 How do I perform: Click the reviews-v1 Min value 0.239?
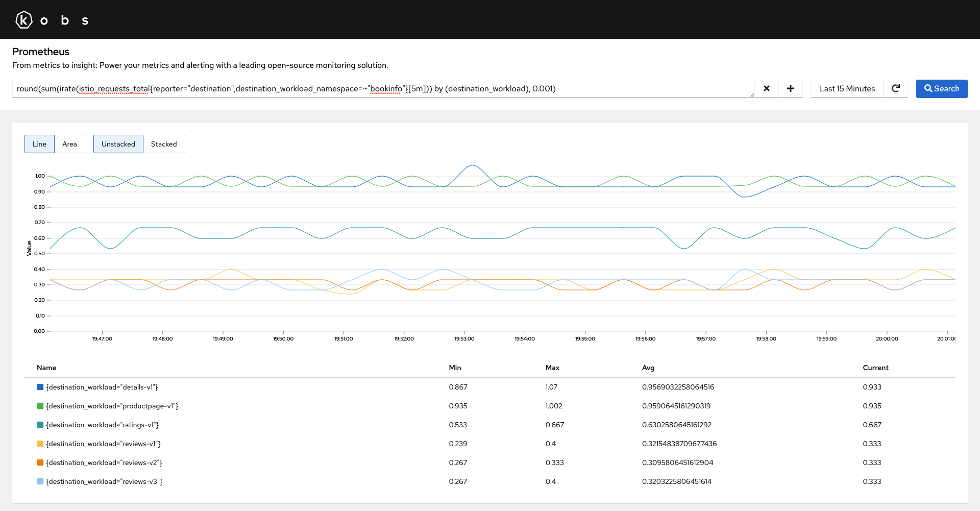(458, 444)
